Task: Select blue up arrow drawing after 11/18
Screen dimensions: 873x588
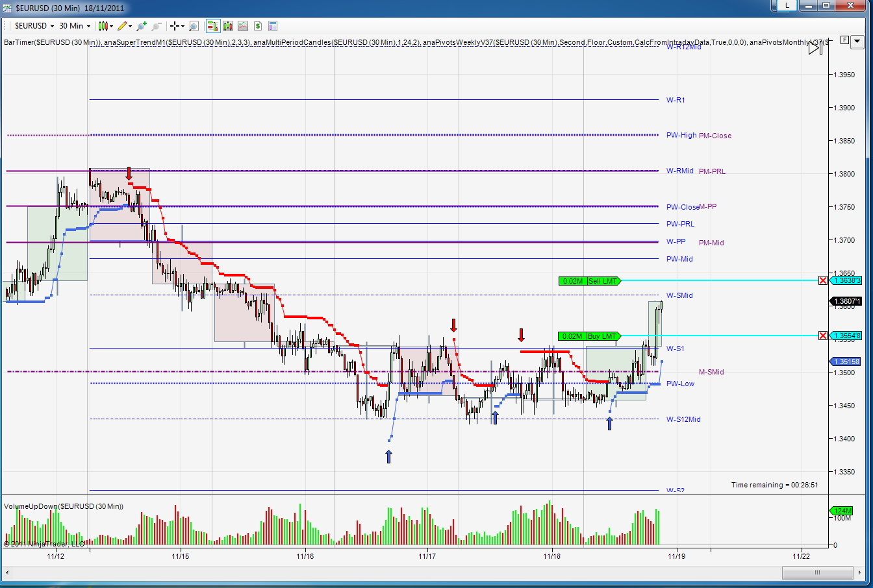Action: [609, 424]
